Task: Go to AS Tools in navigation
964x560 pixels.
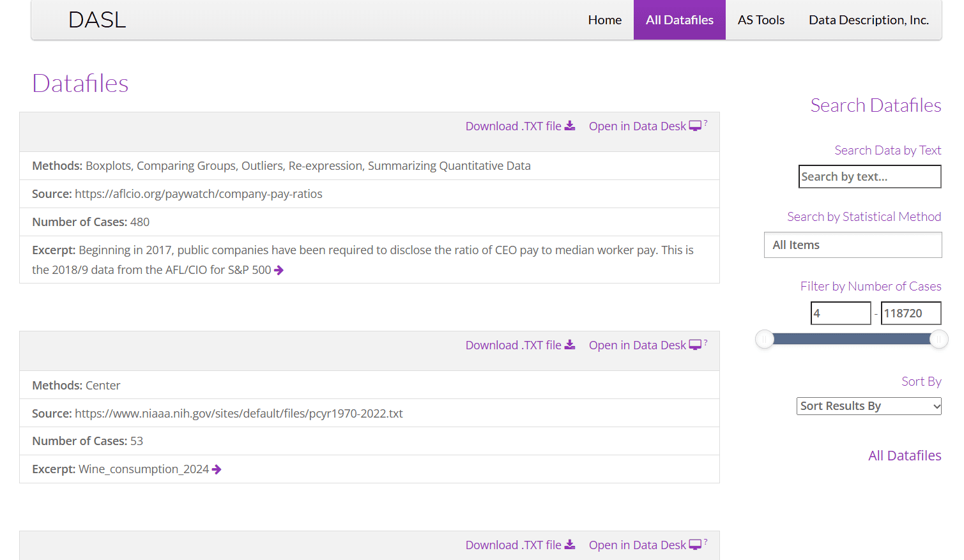Action: (761, 20)
